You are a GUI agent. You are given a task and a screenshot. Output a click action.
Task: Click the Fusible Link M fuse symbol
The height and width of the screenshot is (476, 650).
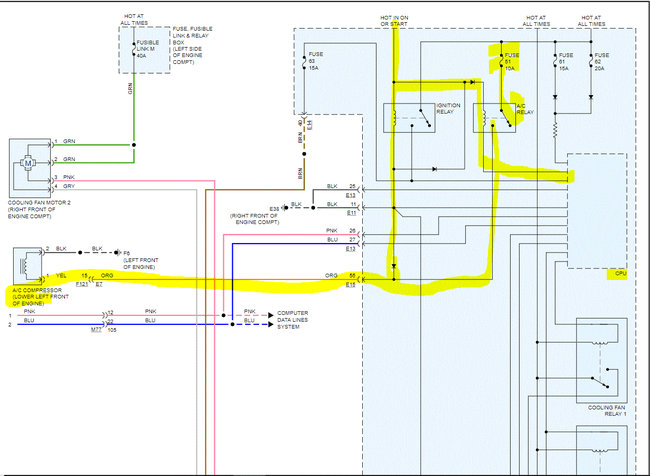133,49
